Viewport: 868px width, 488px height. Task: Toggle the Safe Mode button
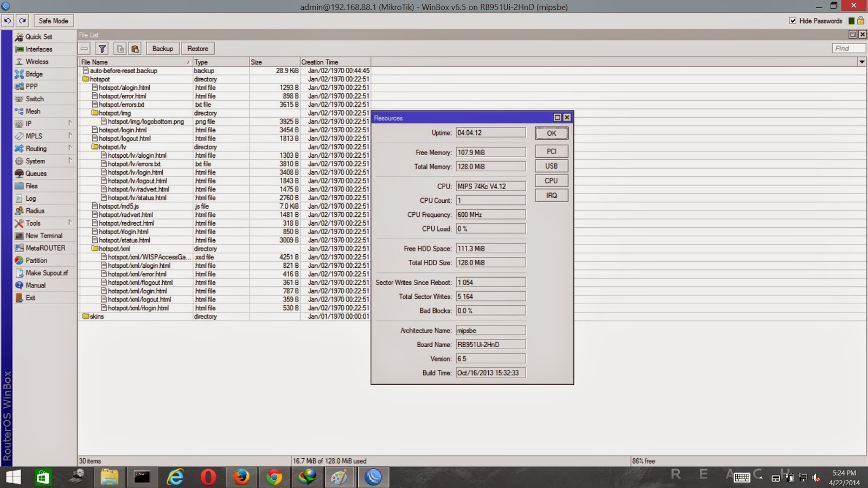(x=53, y=21)
